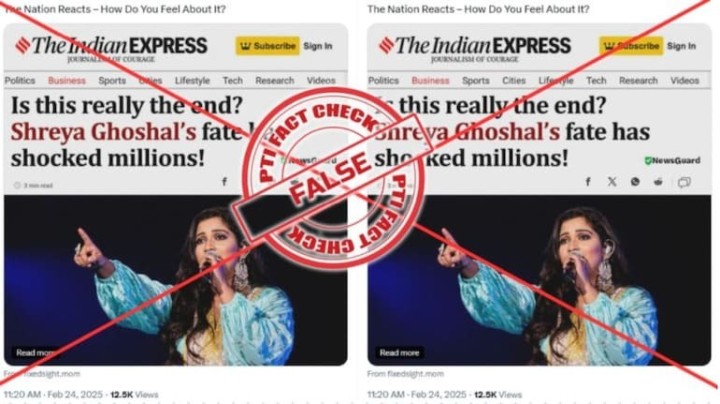Select the Business tab in right screenshot
This screenshot has width=720, height=404.
click(x=430, y=80)
